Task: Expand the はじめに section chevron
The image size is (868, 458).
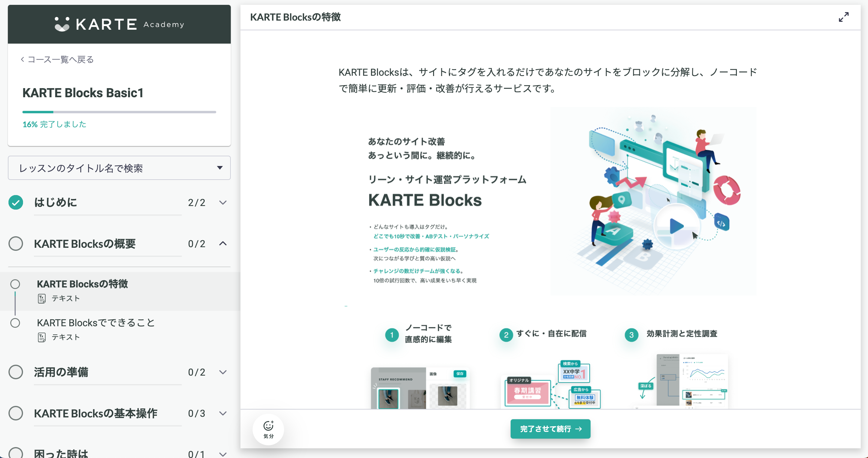Action: pos(223,203)
